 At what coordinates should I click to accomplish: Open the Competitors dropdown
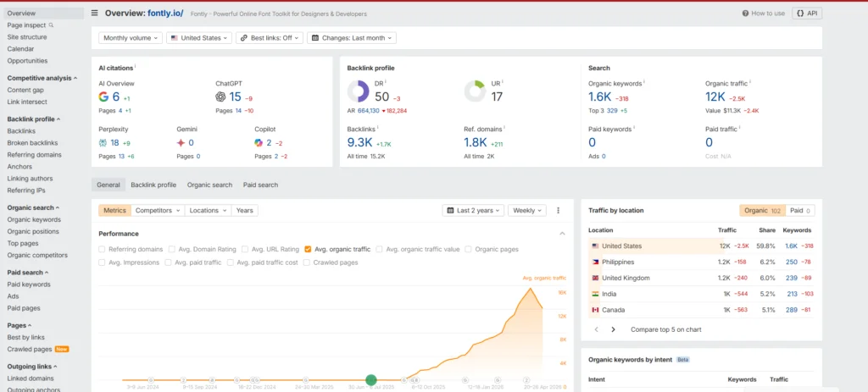[159, 210]
